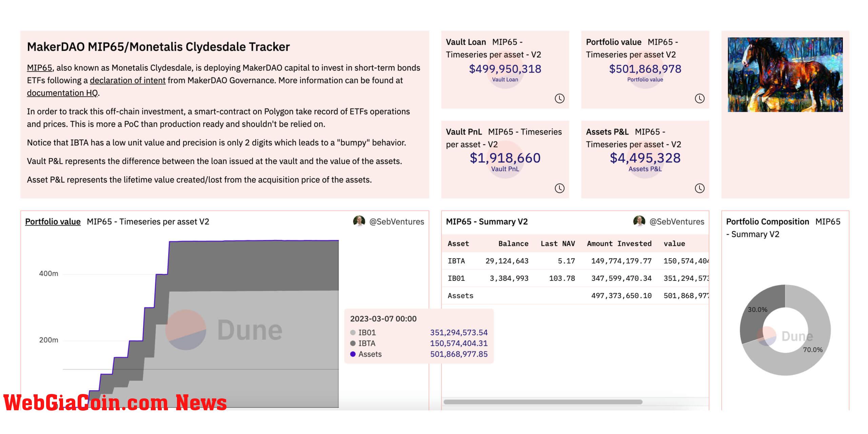Click SebVentures avatar on Summary V2 table
Image resolution: width=868 pixels, height=434 pixels.
click(639, 221)
